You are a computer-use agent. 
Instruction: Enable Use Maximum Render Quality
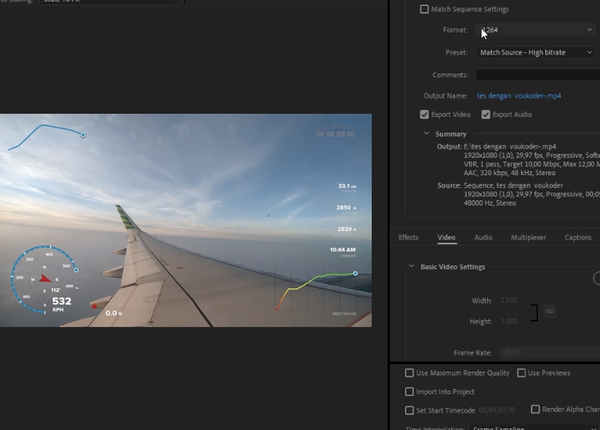(409, 373)
